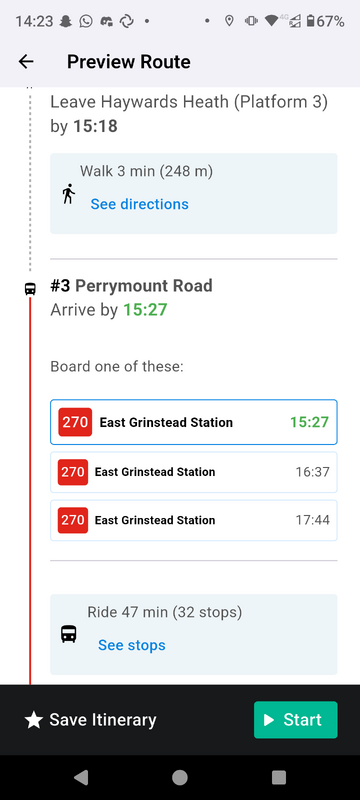Tap the Walk 3 min (248 m) card
Viewport: 360px width, 800px height.
click(x=194, y=193)
